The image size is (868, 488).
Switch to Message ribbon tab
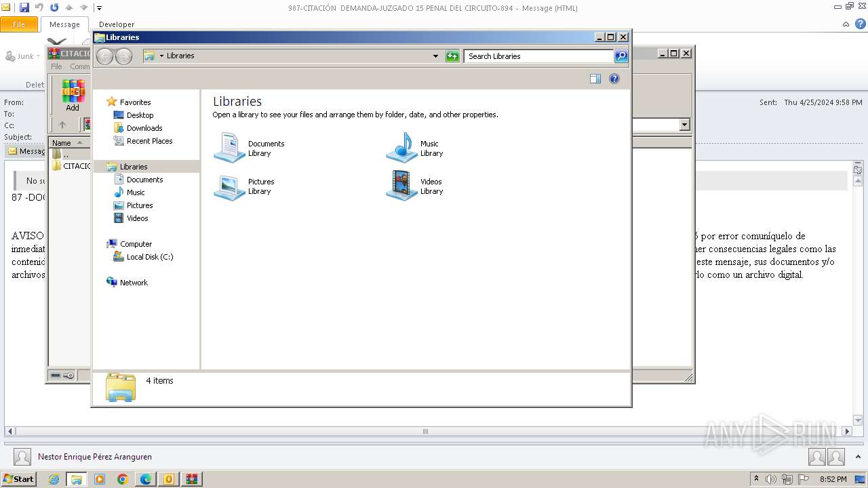coord(64,24)
